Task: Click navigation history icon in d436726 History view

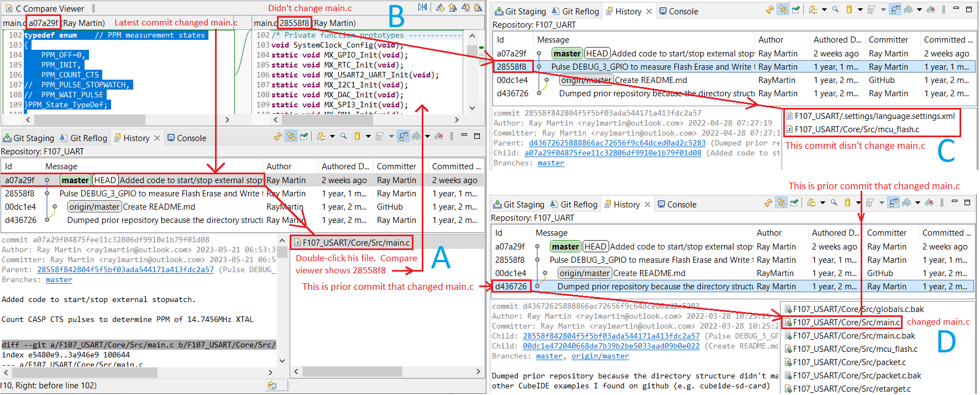Action: pos(811,202)
